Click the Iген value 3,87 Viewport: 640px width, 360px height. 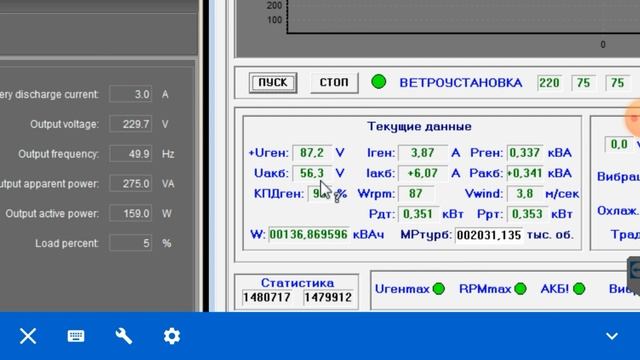[422, 153]
